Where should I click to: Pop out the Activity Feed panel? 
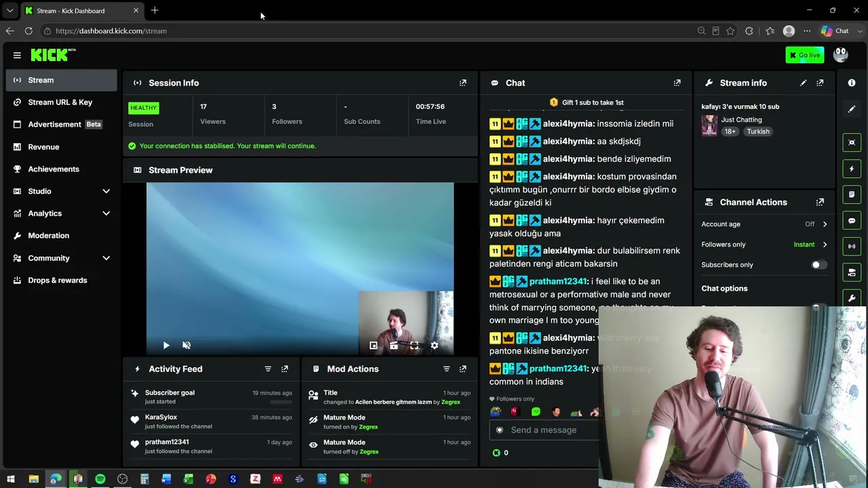click(285, 369)
